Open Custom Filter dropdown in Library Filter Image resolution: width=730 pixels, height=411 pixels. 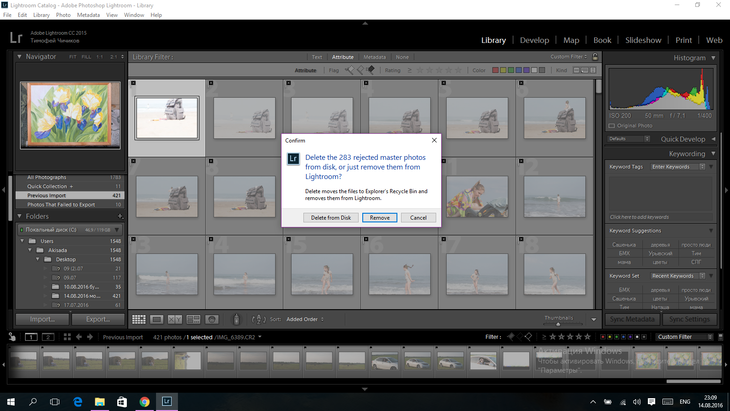tap(568, 57)
